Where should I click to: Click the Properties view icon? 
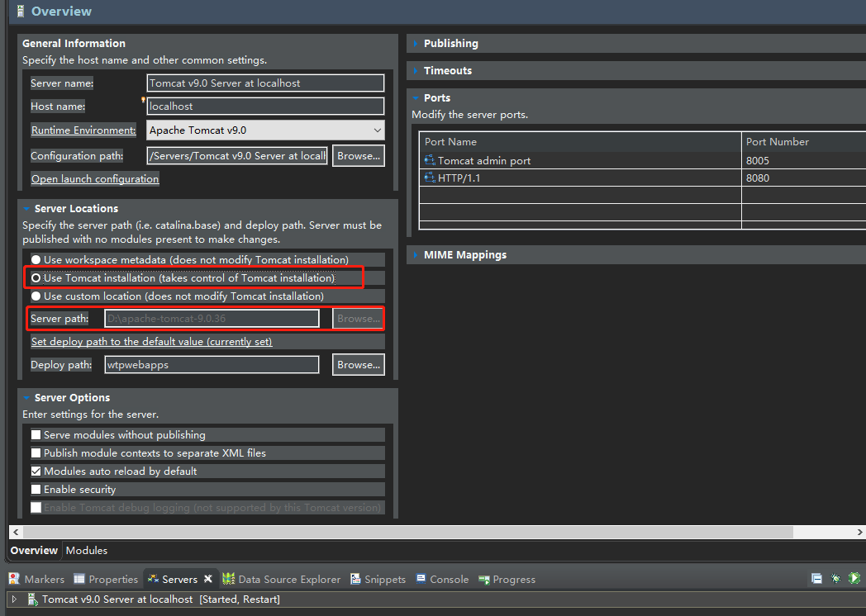tap(79, 579)
